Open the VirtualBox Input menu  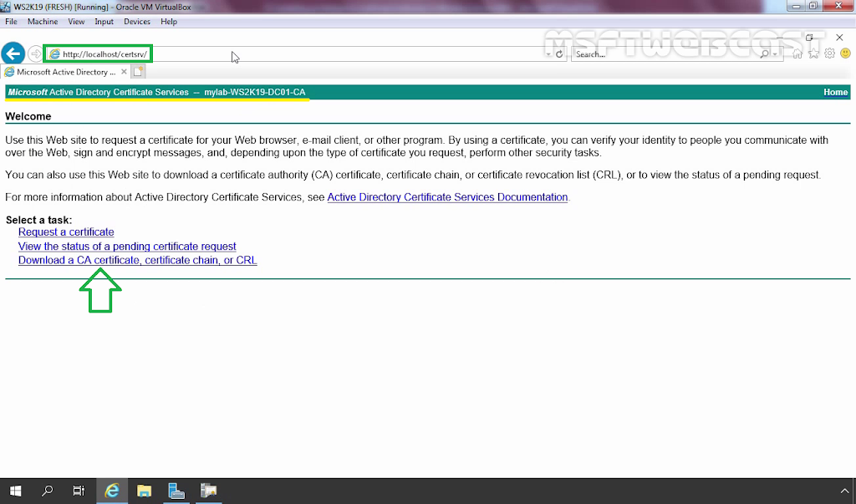[x=104, y=21]
